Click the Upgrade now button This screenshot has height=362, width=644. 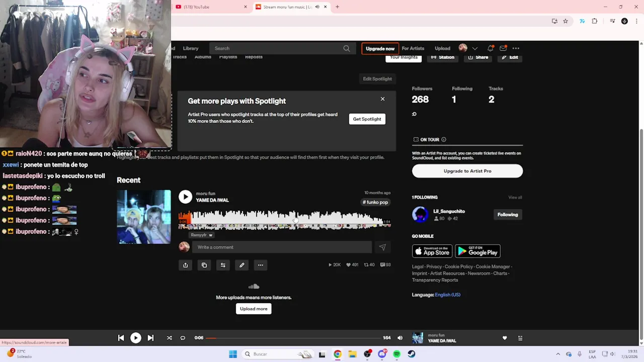click(x=380, y=48)
